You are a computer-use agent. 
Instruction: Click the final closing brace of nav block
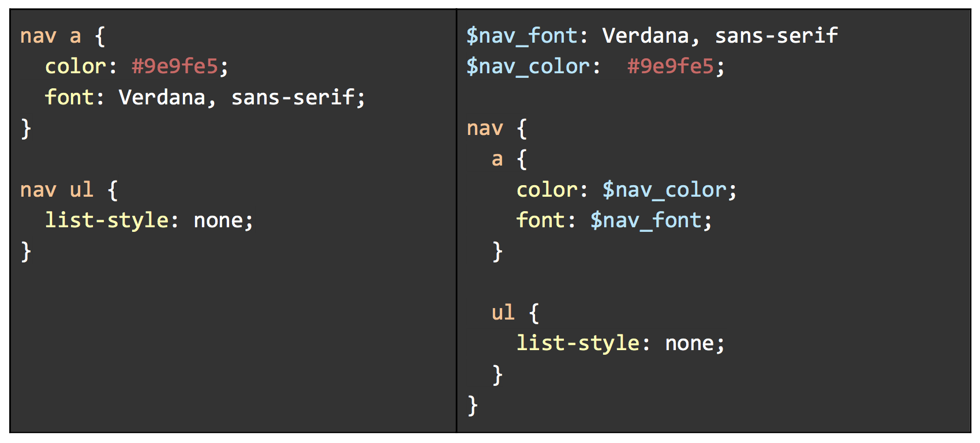pos(473,405)
